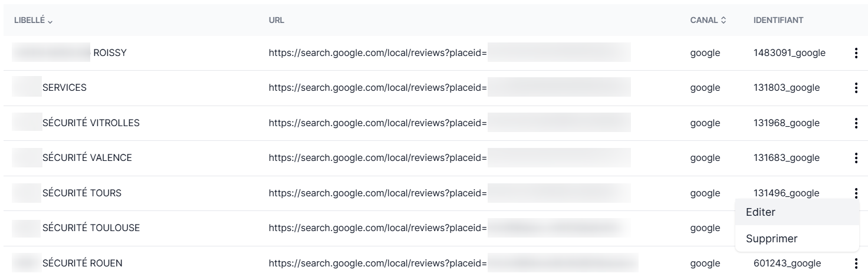Open more options for SÉCURITÉ ROUEN

click(856, 263)
